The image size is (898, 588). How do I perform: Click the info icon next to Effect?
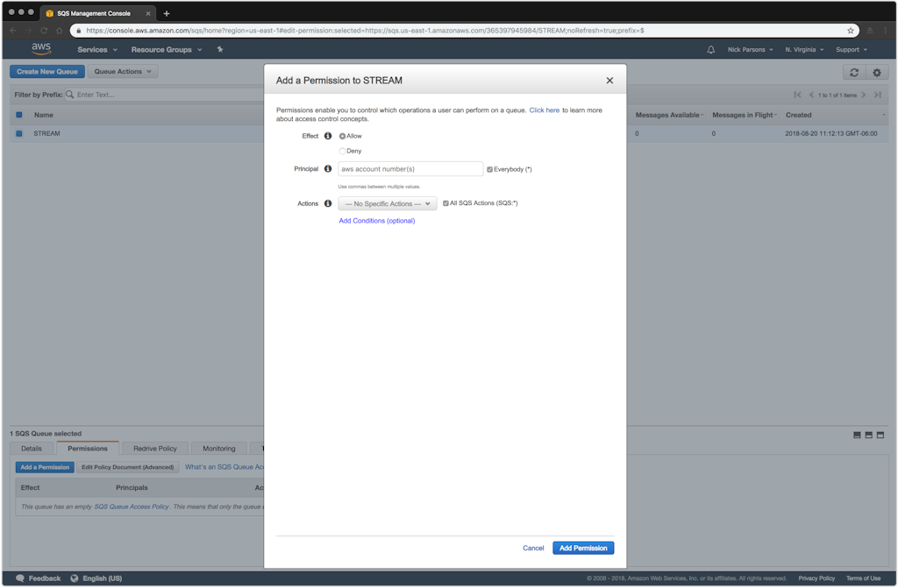(x=328, y=137)
